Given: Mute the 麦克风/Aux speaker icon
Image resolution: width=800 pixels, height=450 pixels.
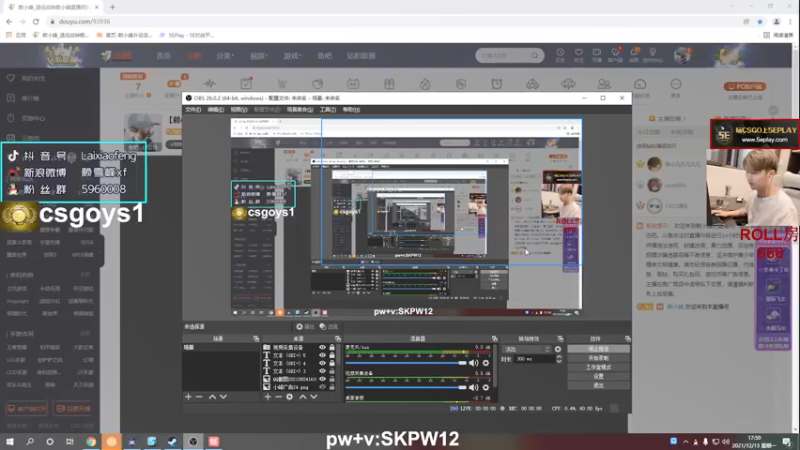Looking at the screenshot, I should [x=474, y=363].
